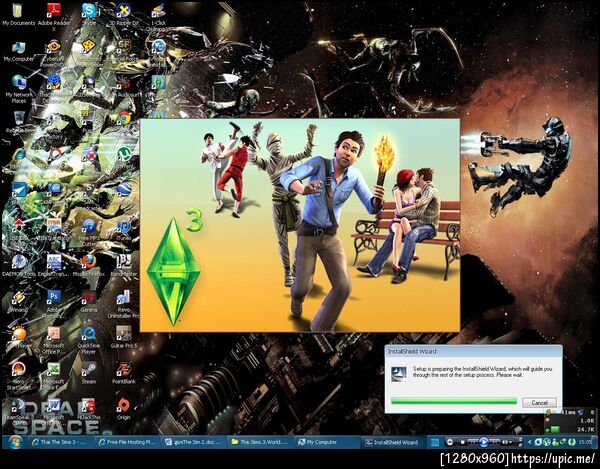Open the Guitar Pro 5 shortcut

point(124,337)
